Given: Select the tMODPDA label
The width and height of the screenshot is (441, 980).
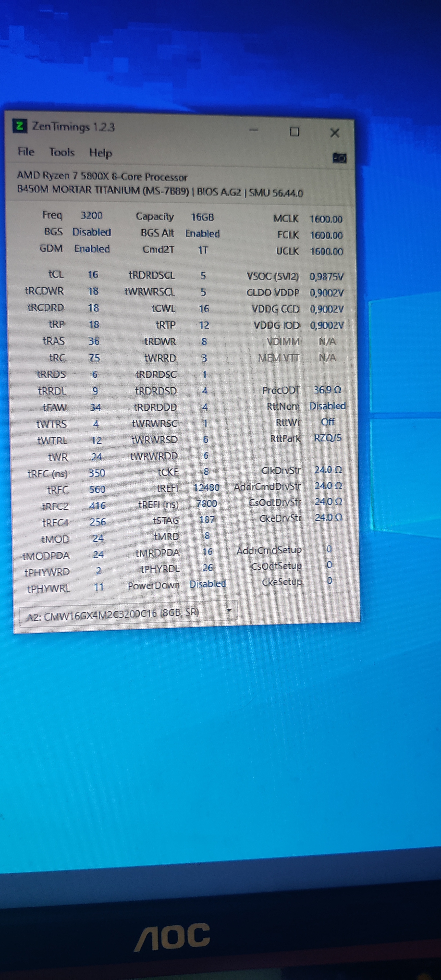Looking at the screenshot, I should (x=46, y=556).
